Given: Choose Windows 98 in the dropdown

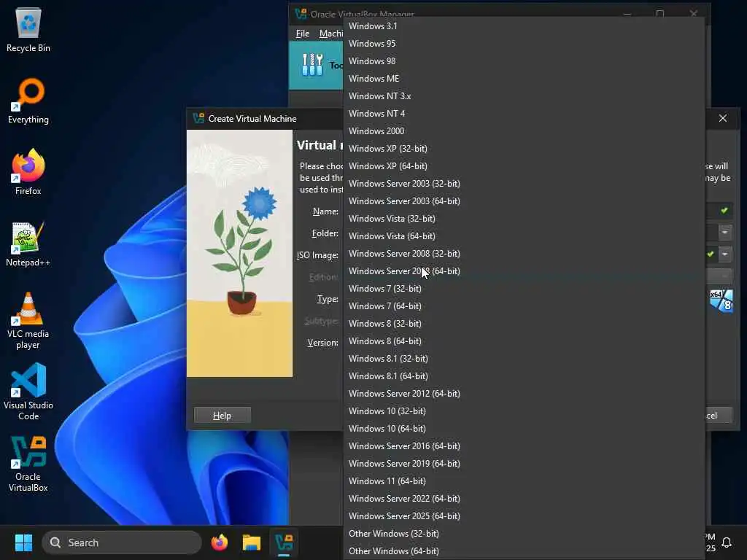Looking at the screenshot, I should [524, 61].
